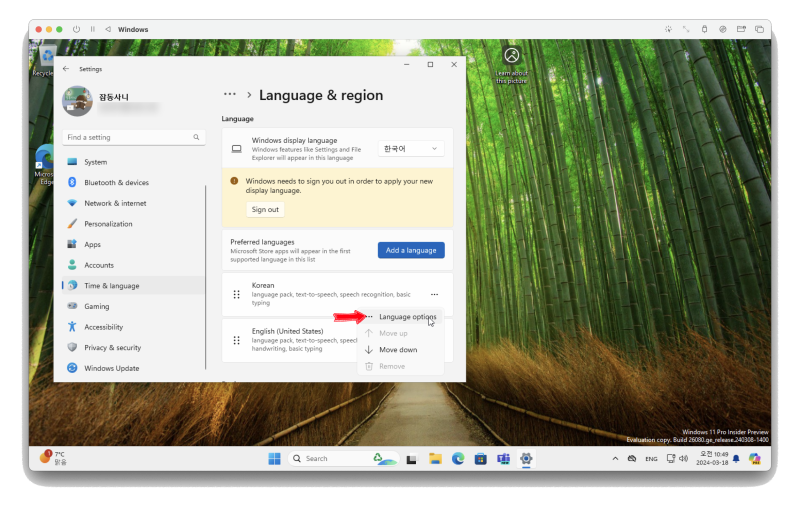Click the Korean language name
This screenshot has height=509, width=800.
click(263, 285)
